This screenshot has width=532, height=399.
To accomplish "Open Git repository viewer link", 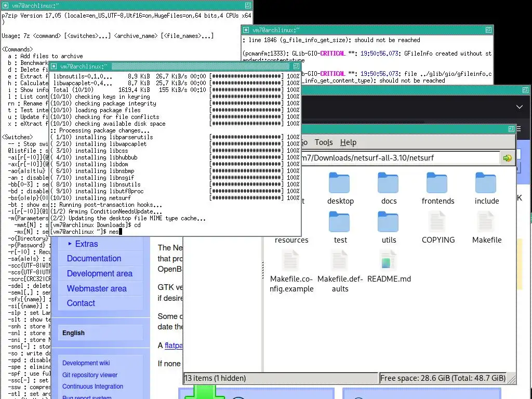I will click(90, 375).
